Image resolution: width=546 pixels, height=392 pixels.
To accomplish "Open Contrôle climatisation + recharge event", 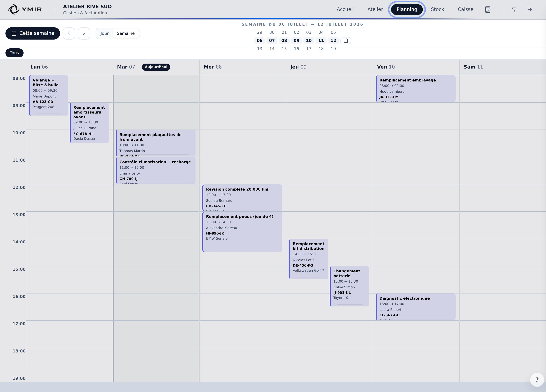I will tap(155, 170).
